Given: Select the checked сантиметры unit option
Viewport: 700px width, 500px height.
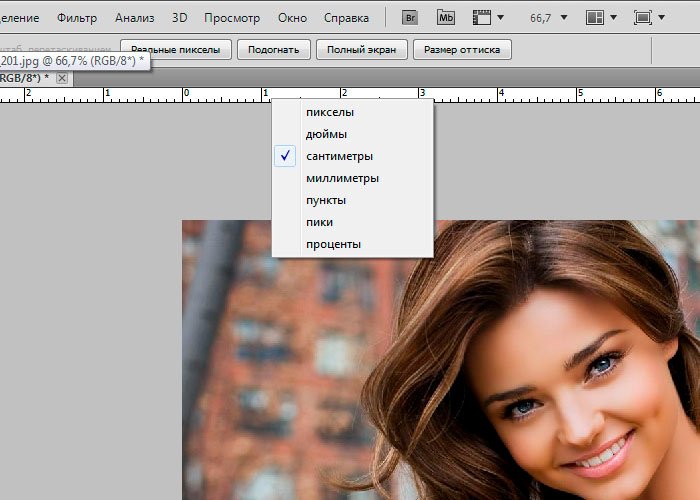Looking at the screenshot, I should coord(339,156).
